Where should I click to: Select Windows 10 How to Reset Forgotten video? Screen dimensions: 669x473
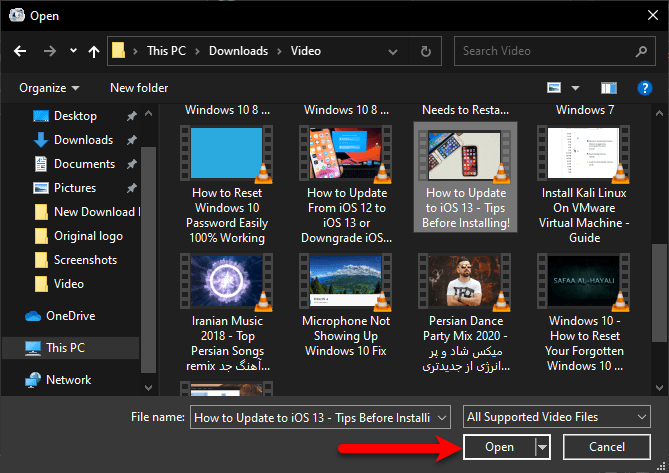point(584,312)
